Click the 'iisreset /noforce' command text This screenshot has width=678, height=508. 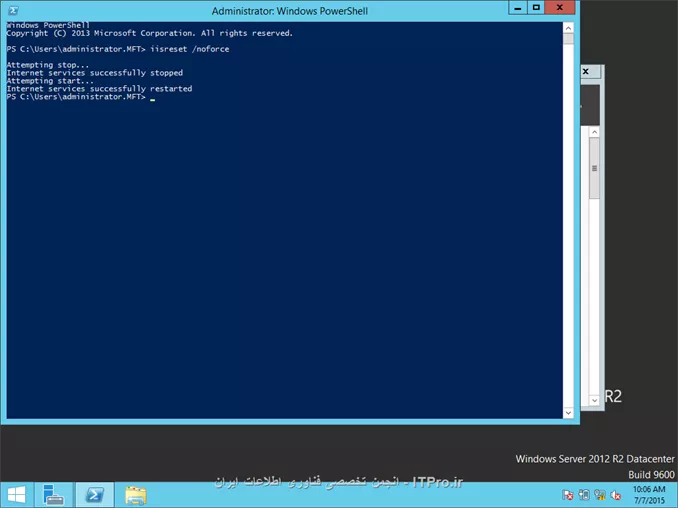[x=189, y=49]
